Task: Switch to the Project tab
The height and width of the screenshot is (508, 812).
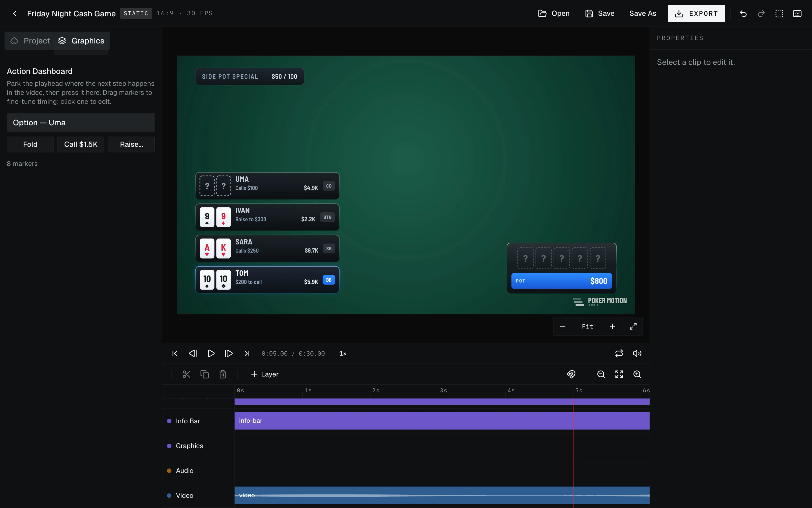Action: pyautogui.click(x=30, y=41)
